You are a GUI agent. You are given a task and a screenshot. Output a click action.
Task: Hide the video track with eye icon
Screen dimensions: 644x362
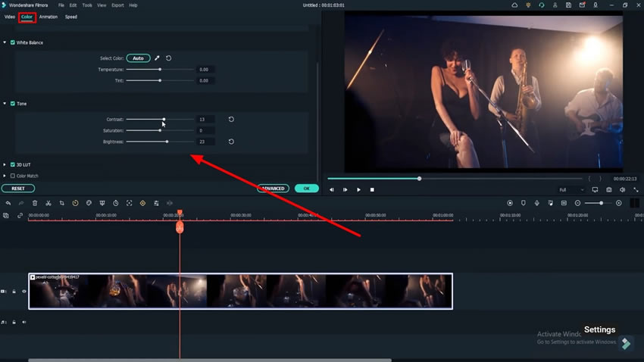(x=23, y=292)
